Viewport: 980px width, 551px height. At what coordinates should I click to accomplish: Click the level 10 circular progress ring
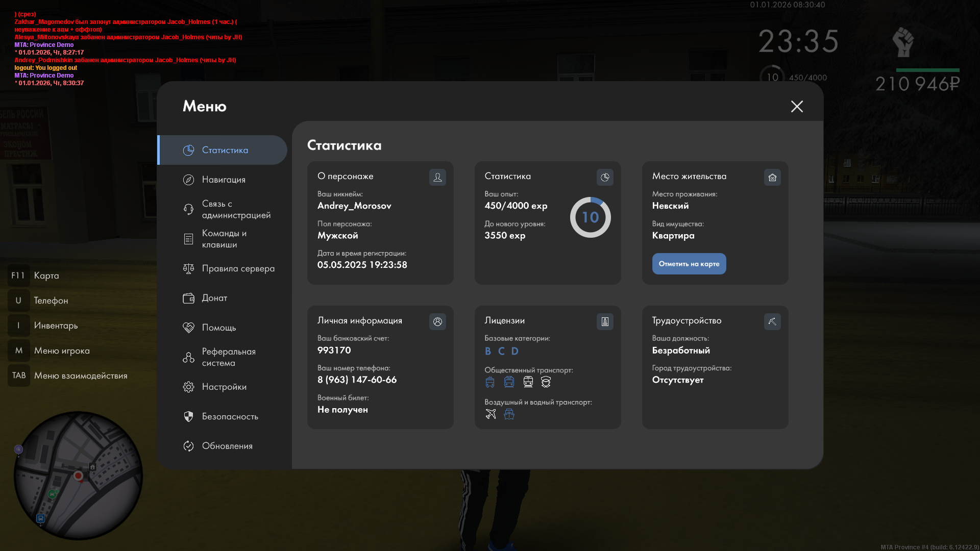590,217
